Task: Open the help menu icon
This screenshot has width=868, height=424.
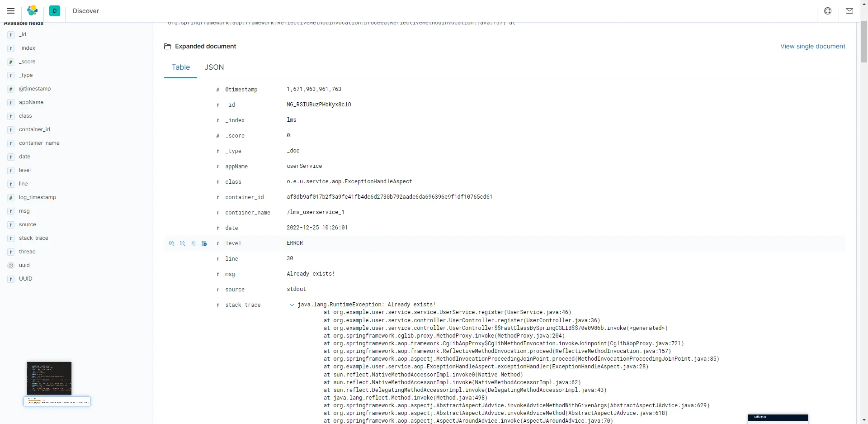Action: point(828,11)
